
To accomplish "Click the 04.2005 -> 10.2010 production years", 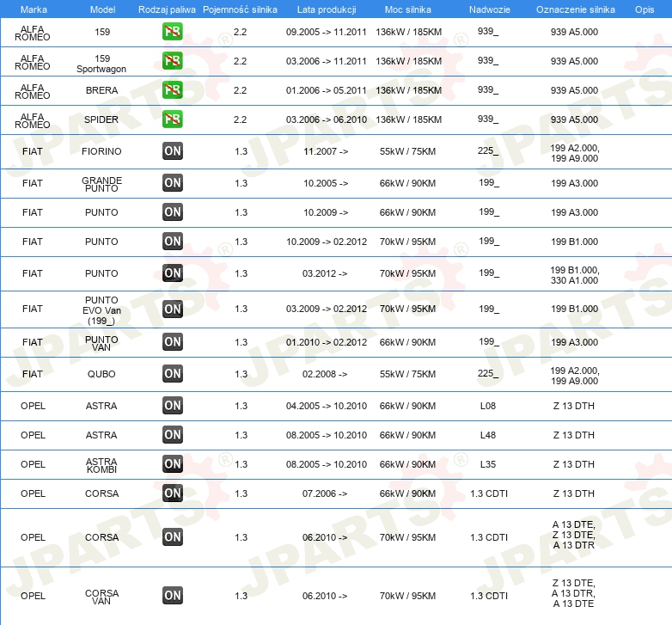I will pos(327,406).
